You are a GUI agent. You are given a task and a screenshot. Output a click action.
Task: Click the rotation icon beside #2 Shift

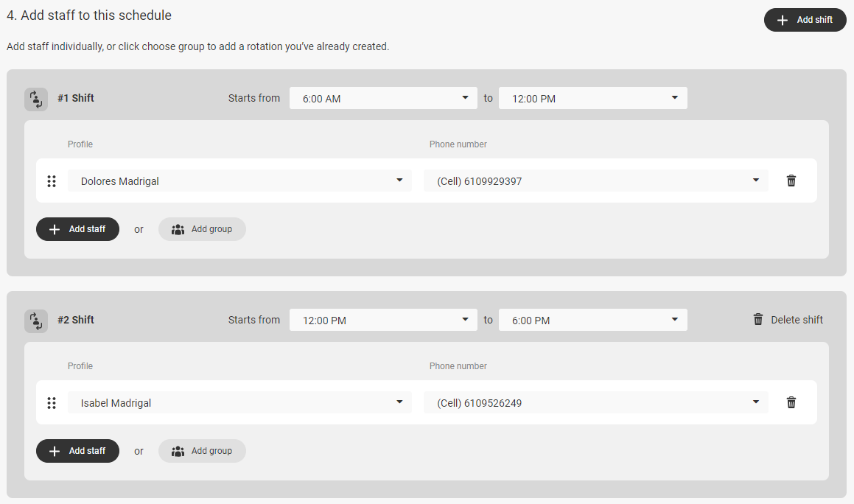tap(36, 321)
